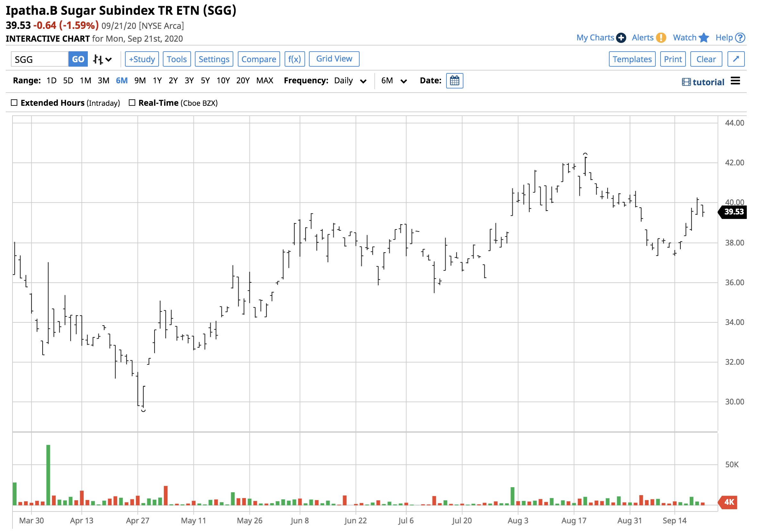Screen dimensions: 757x532
Task: Click the pop-out arrow chart button
Action: pyautogui.click(x=736, y=59)
